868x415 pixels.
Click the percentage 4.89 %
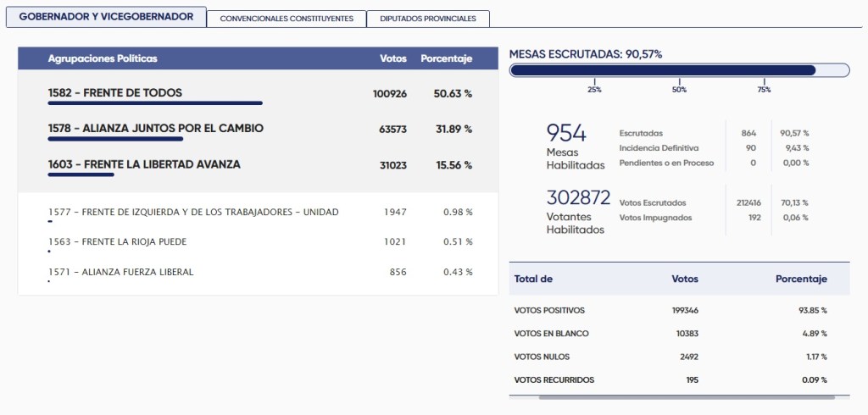tap(815, 334)
